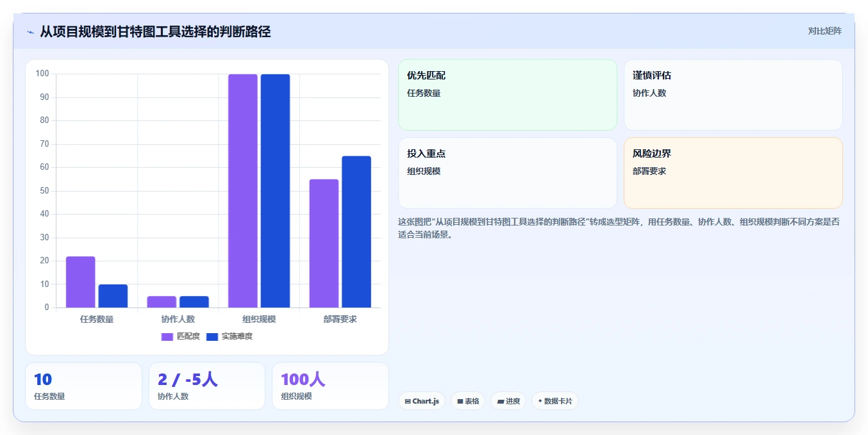Click the 表格 tag
Screen dimensions: 868x435
tap(468, 401)
